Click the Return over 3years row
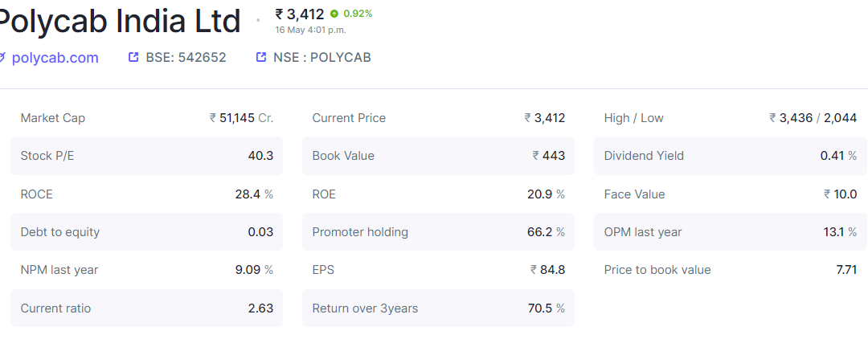868x343 pixels. tap(439, 308)
